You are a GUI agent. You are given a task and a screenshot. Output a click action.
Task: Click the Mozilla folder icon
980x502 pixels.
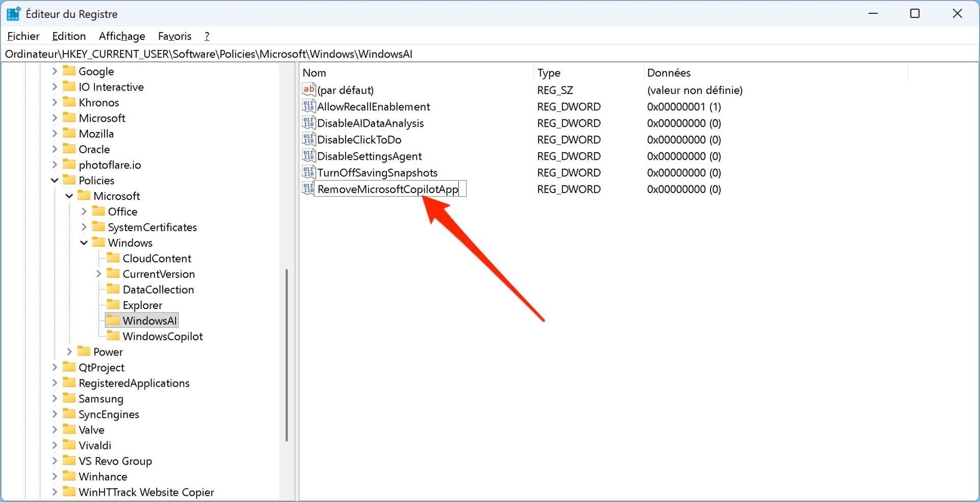tap(69, 133)
